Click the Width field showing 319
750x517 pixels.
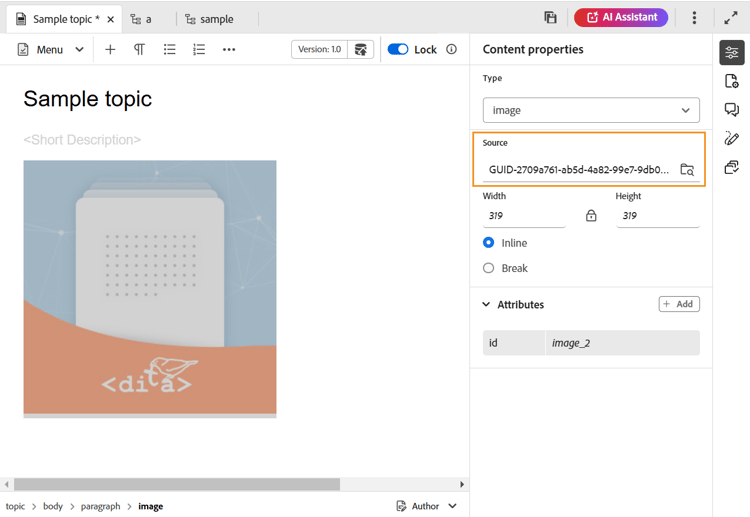click(524, 216)
